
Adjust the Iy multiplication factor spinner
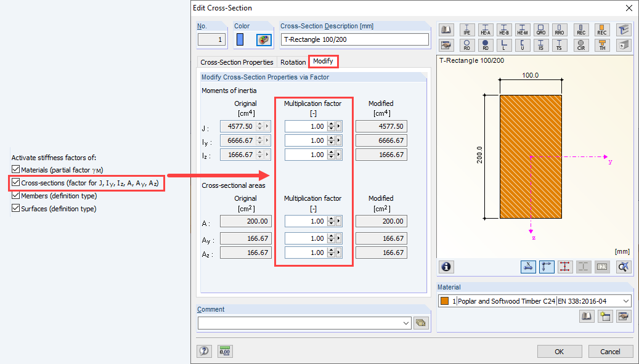tap(332, 140)
